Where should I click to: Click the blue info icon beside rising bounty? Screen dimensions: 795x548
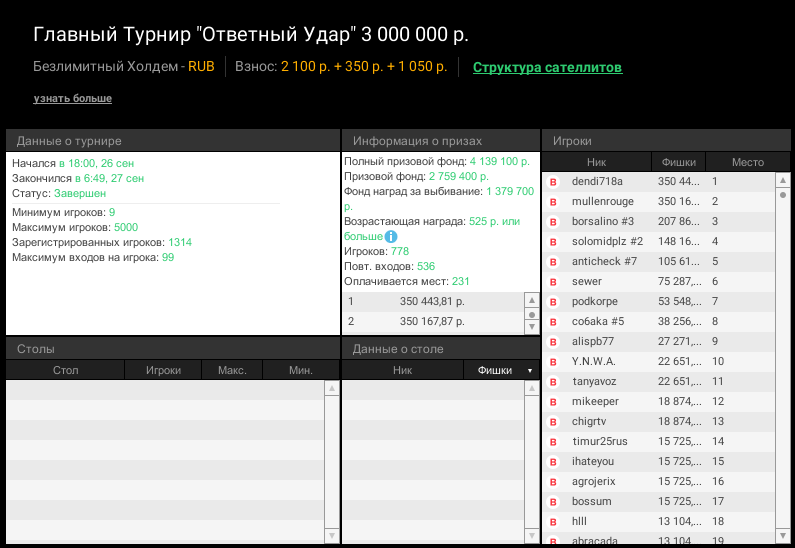click(x=391, y=237)
